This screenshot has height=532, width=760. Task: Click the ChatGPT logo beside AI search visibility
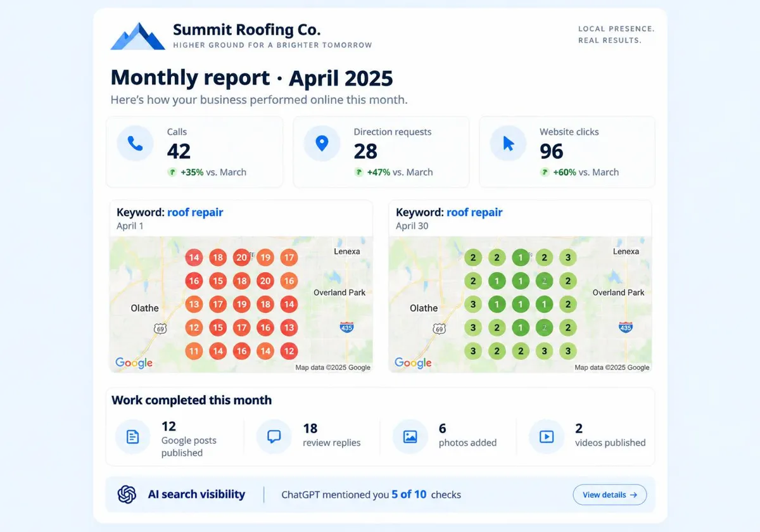tap(127, 495)
